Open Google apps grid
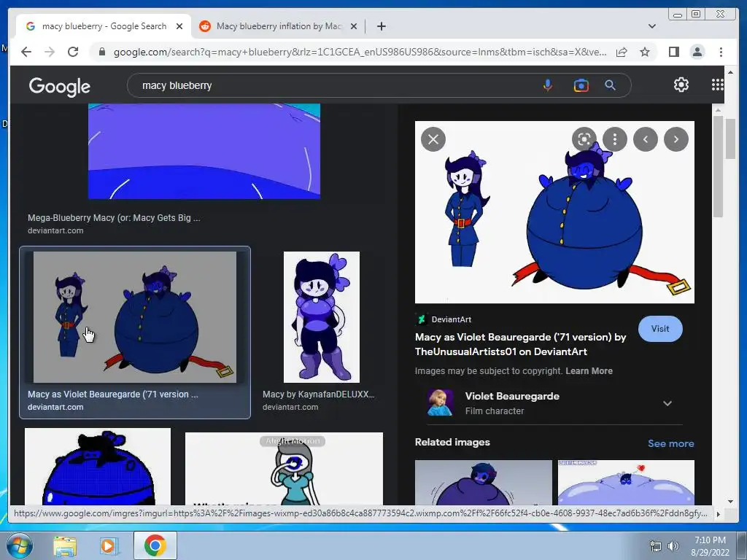The image size is (747, 560). click(x=718, y=85)
